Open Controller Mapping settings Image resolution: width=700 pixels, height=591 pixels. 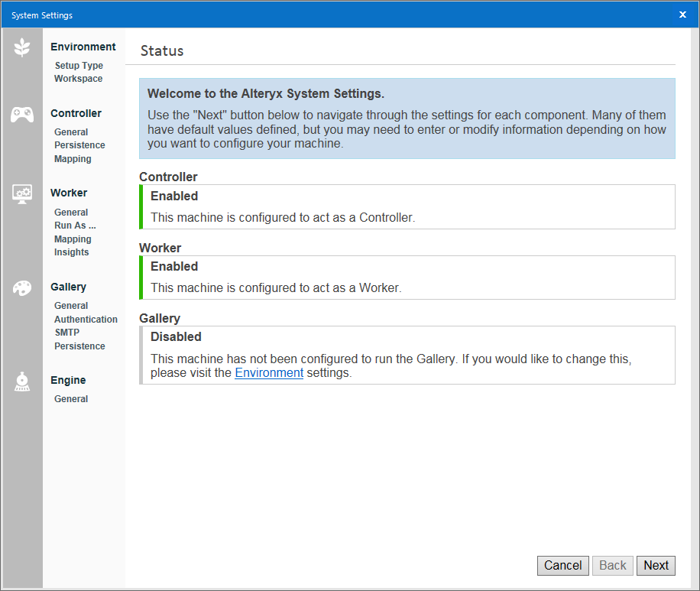point(73,159)
